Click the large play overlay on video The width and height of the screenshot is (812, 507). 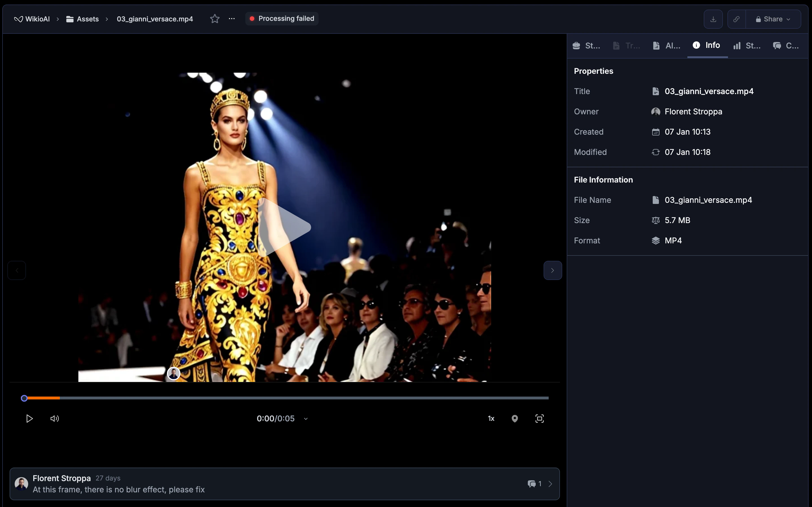(x=284, y=227)
